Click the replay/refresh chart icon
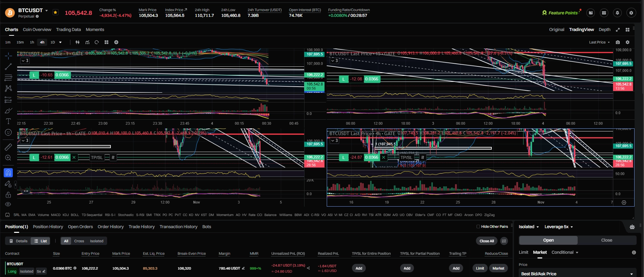Screen dimensions: 644x277 [97, 42]
